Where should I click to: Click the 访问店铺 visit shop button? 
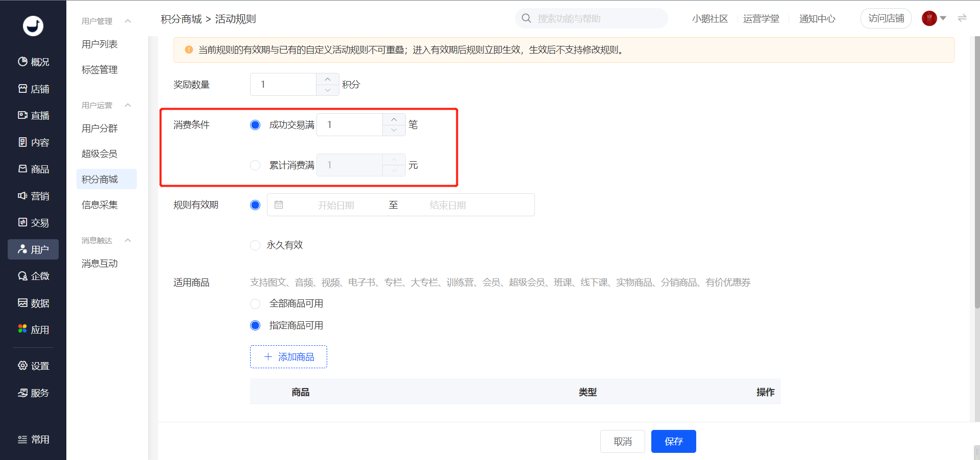click(x=886, y=18)
